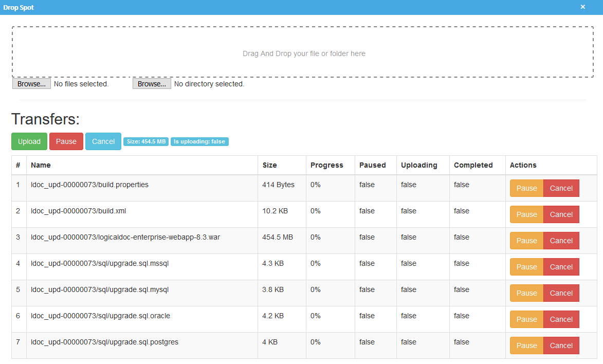Click the No directory selected label
This screenshot has width=603, height=364.
pyautogui.click(x=209, y=84)
